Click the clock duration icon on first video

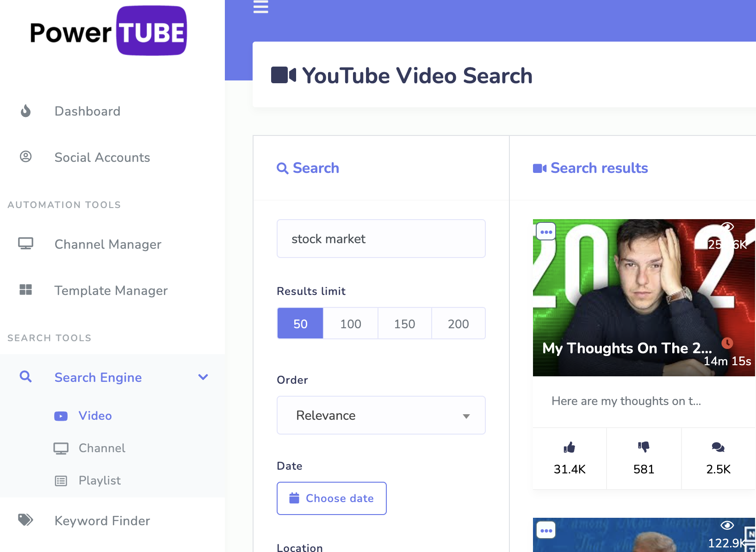click(727, 343)
